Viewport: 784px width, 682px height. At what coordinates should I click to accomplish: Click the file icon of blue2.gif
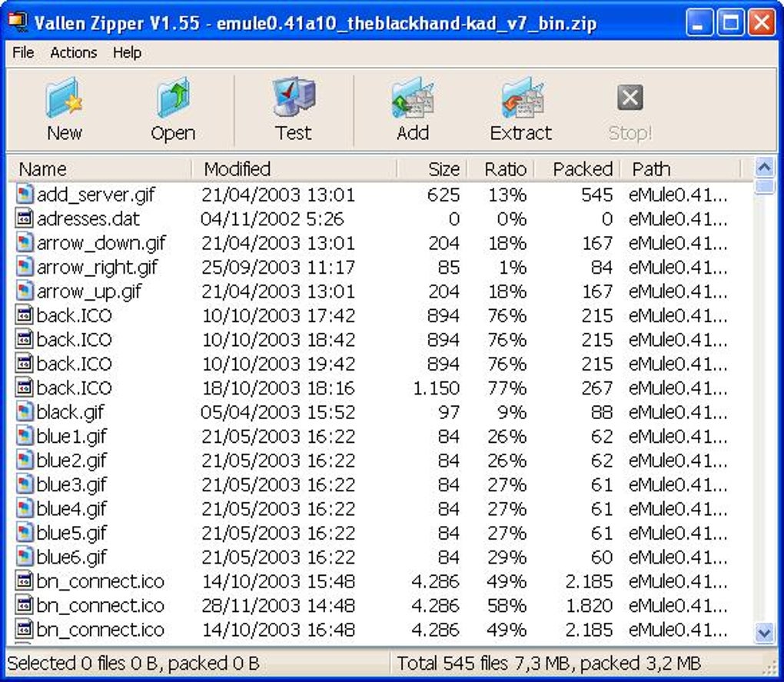click(x=25, y=460)
